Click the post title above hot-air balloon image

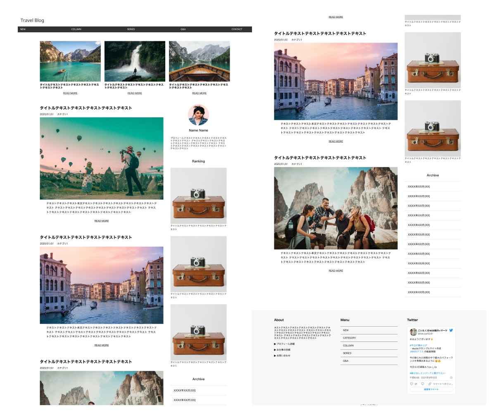[86, 108]
